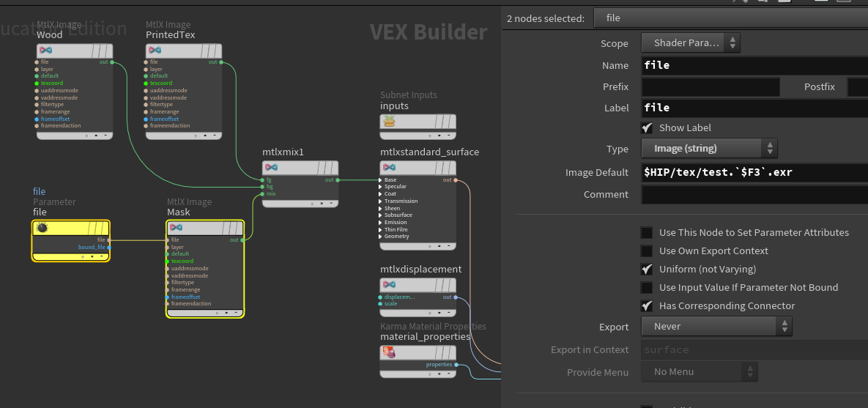
Task: Click the Image Default path field
Action: 753,173
